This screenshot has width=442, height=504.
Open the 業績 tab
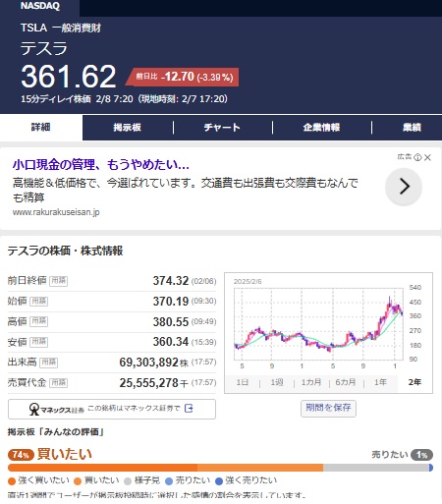point(412,128)
